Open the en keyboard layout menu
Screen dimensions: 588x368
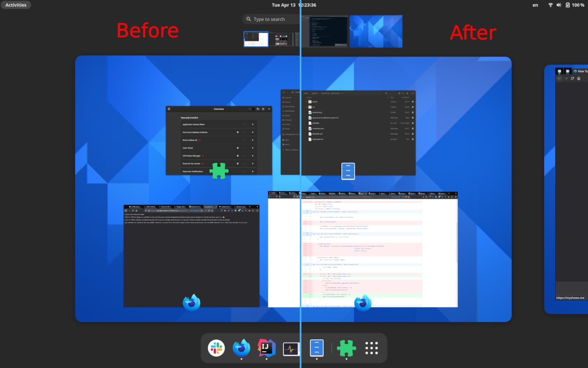click(535, 5)
